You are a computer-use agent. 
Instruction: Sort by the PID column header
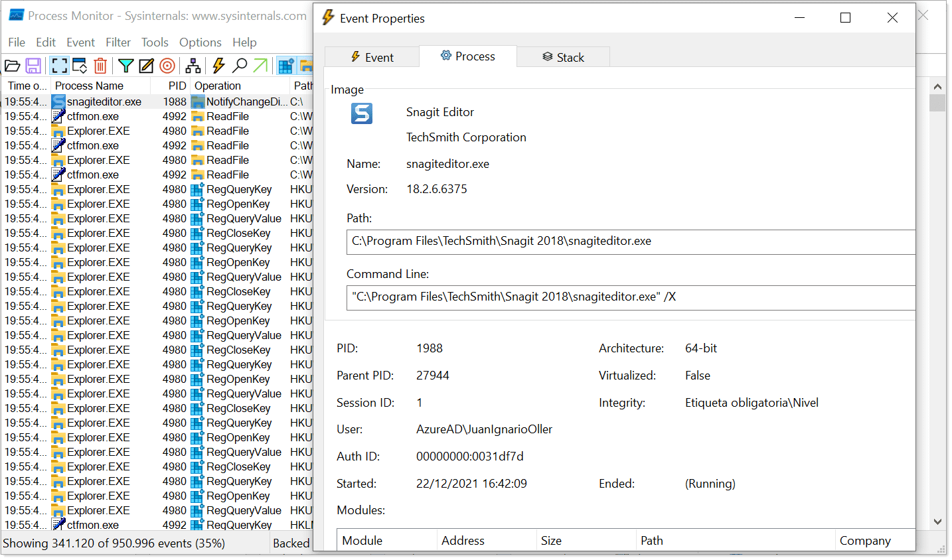[x=171, y=86]
